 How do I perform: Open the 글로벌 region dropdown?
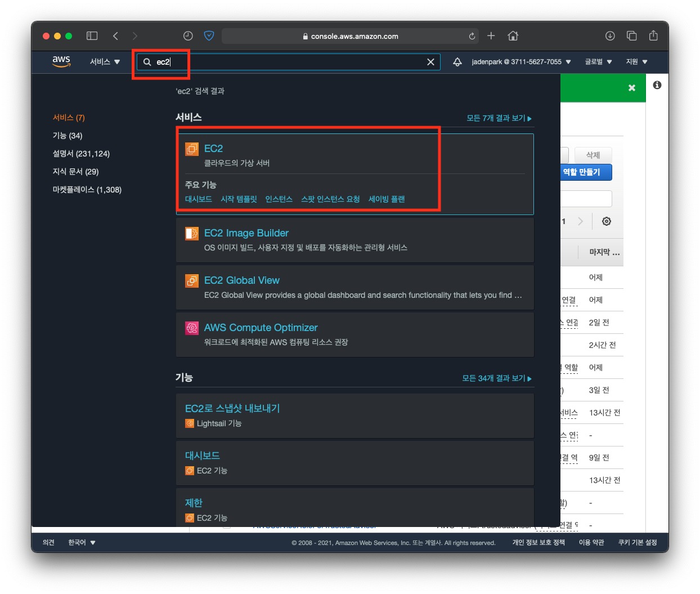[598, 62]
